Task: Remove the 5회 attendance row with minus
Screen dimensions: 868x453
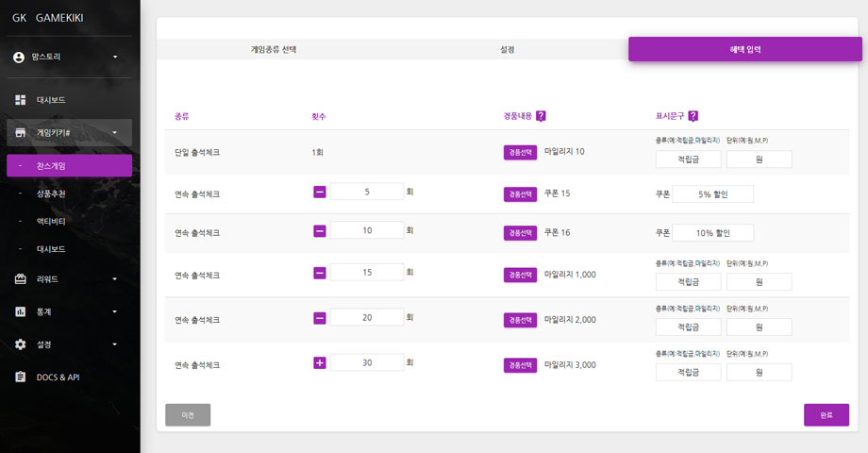Action: pos(320,192)
